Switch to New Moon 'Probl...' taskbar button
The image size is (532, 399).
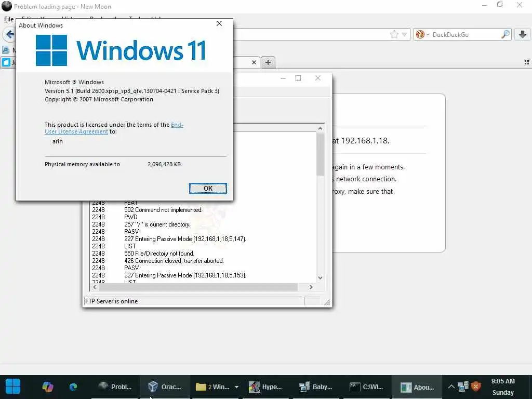tap(115, 387)
